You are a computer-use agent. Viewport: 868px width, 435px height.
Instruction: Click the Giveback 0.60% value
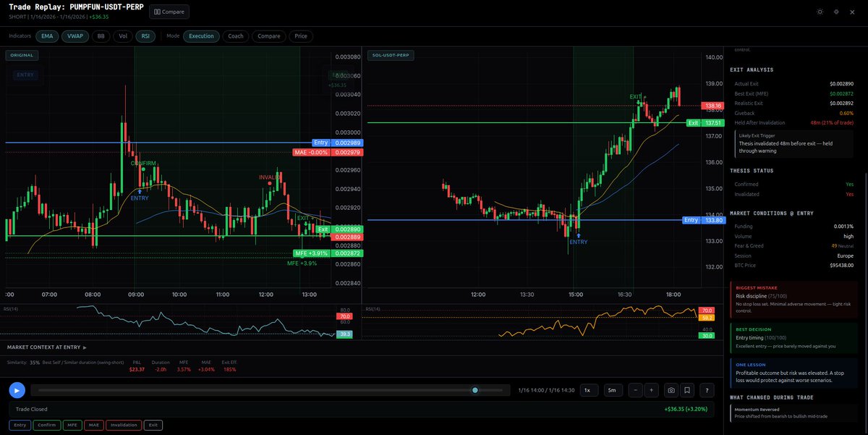point(846,113)
